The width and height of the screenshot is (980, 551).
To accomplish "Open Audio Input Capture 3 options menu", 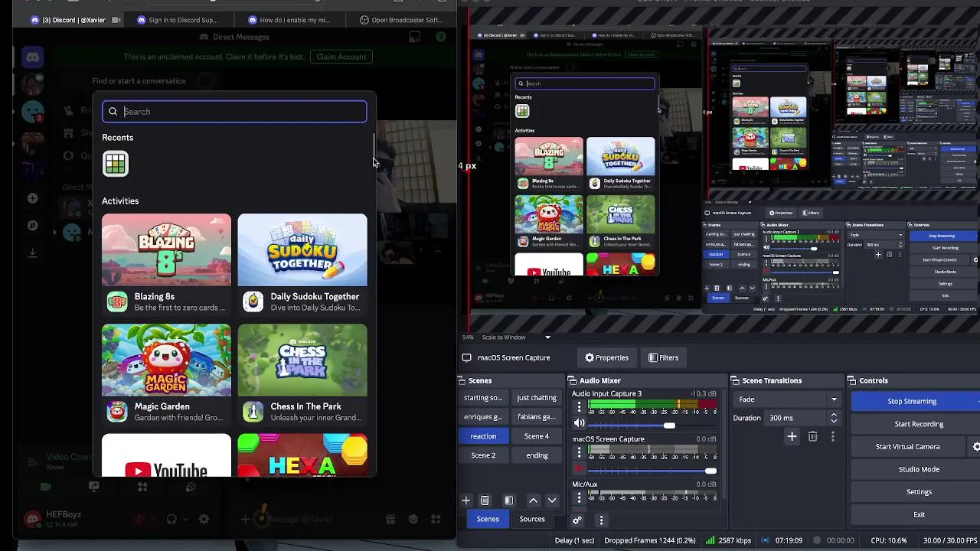I will (579, 407).
